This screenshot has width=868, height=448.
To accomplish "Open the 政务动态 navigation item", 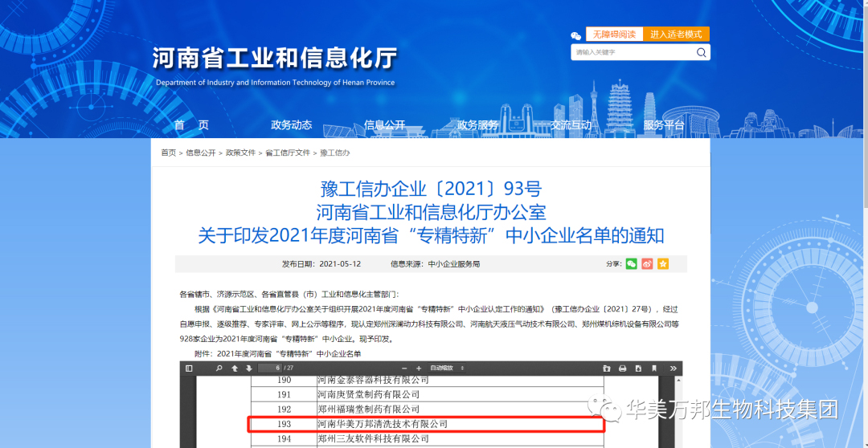I will click(292, 125).
